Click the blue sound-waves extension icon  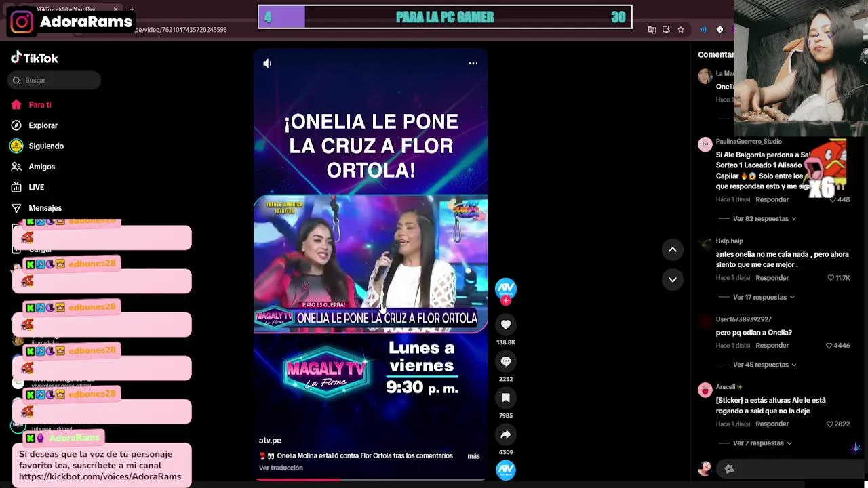coord(703,30)
